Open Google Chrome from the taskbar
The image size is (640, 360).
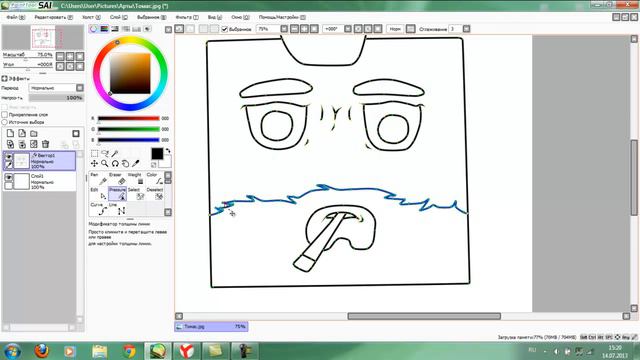[129, 351]
